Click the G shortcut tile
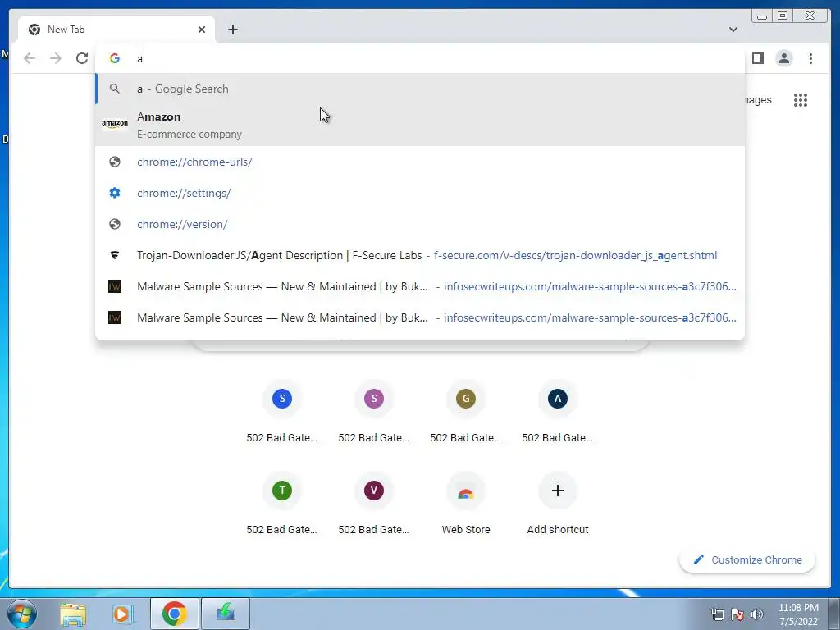 [466, 399]
